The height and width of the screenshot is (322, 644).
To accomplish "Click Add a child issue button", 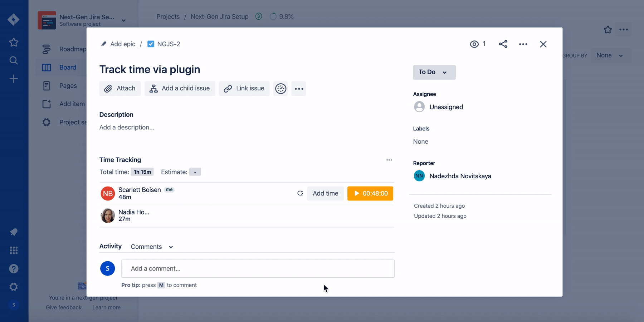I will point(180,89).
